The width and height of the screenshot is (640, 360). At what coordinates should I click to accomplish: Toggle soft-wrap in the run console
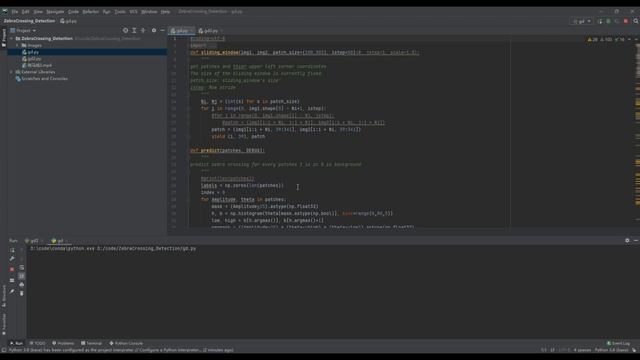[x=22, y=268]
